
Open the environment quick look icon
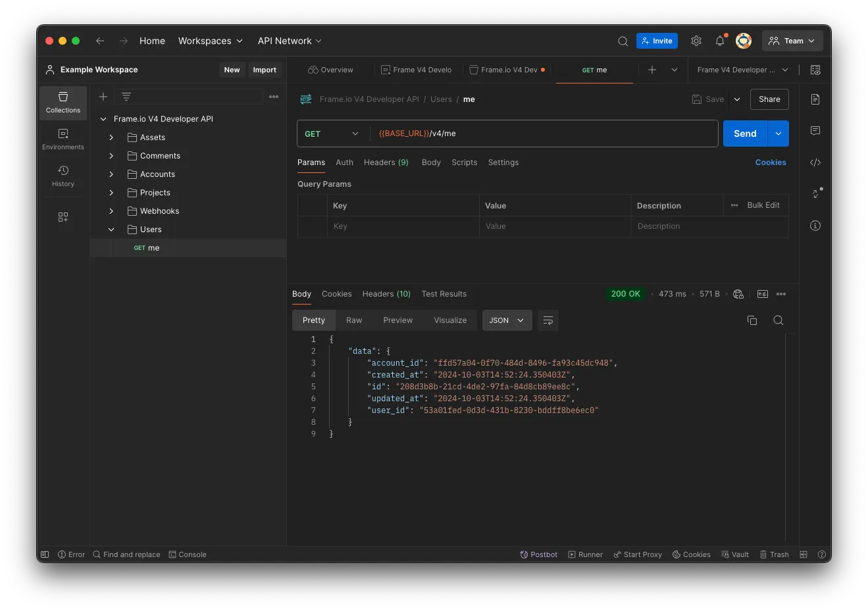pyautogui.click(x=815, y=70)
